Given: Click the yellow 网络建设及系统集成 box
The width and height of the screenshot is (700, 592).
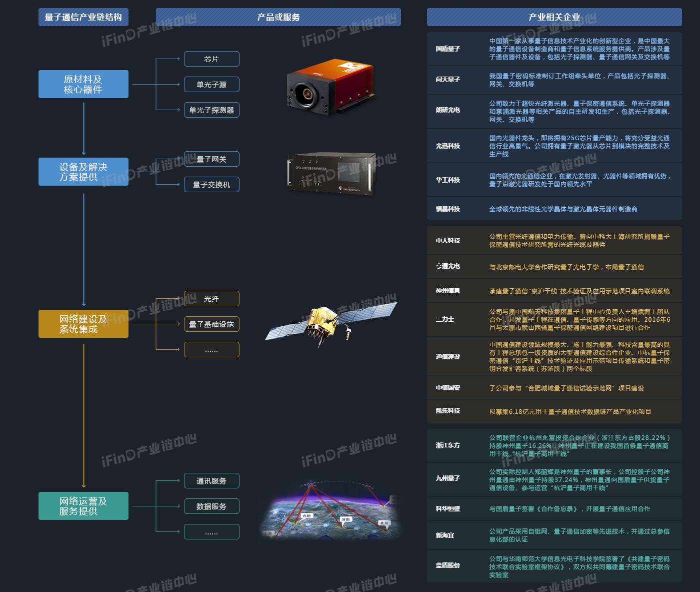Looking at the screenshot, I should (83, 324).
